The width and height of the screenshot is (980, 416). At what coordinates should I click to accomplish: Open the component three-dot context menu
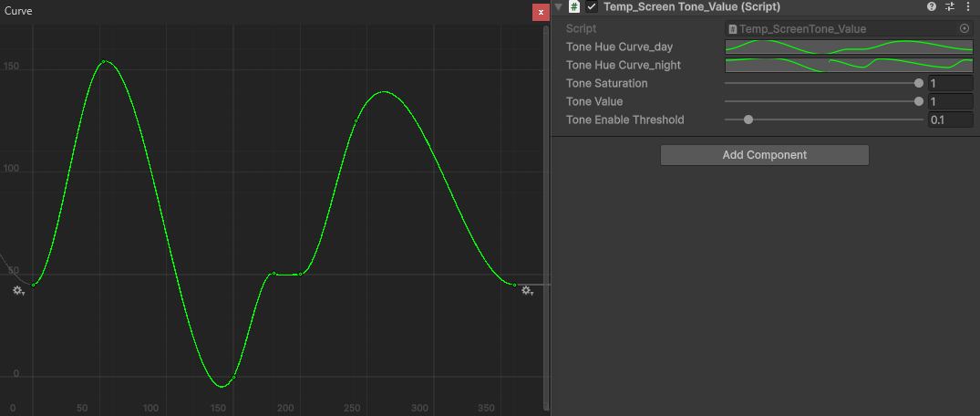pos(967,7)
